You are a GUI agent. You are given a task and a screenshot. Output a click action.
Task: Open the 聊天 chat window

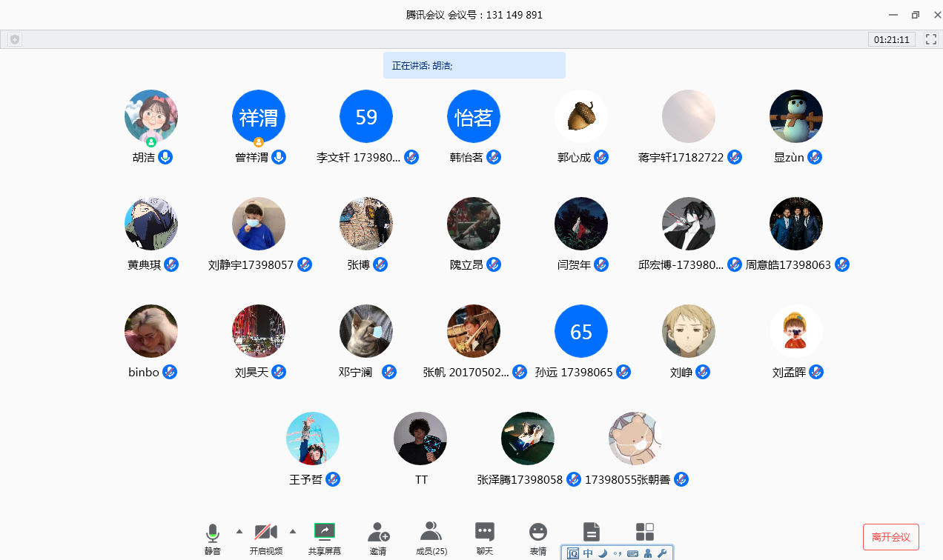pyautogui.click(x=485, y=537)
